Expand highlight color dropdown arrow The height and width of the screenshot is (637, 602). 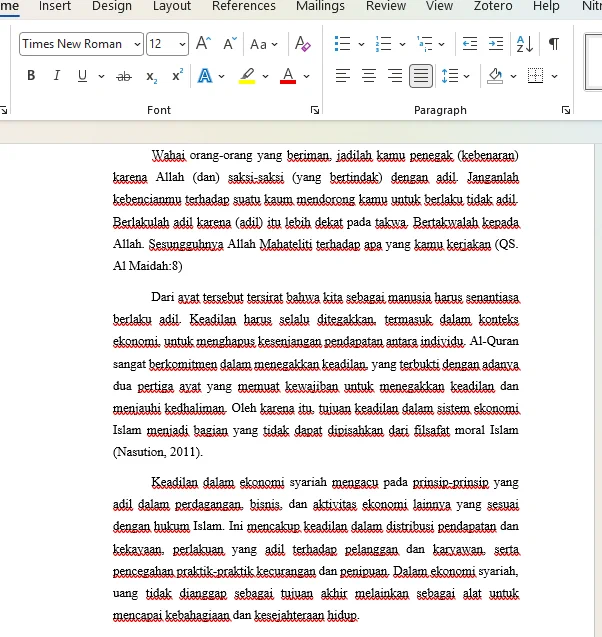tap(265, 76)
